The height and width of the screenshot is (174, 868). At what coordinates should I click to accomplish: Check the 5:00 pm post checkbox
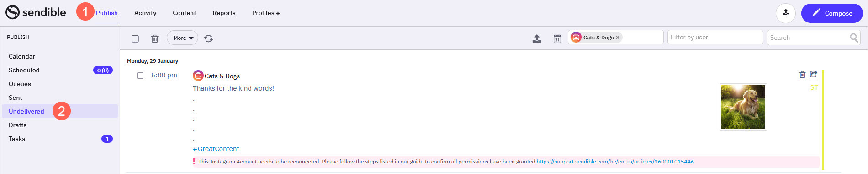(140, 76)
